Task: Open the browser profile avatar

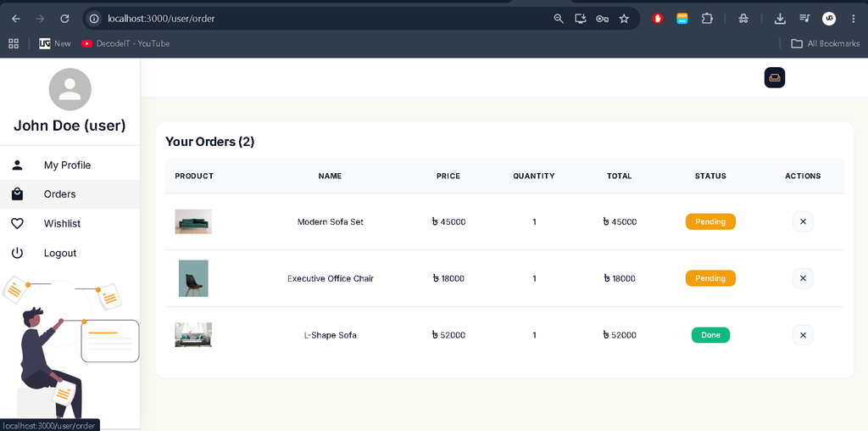Action: tap(829, 19)
